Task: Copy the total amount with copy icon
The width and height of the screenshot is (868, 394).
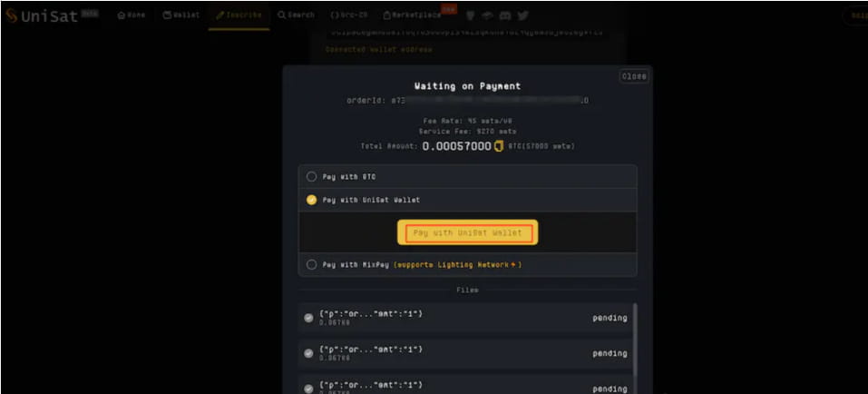Action: pyautogui.click(x=499, y=146)
